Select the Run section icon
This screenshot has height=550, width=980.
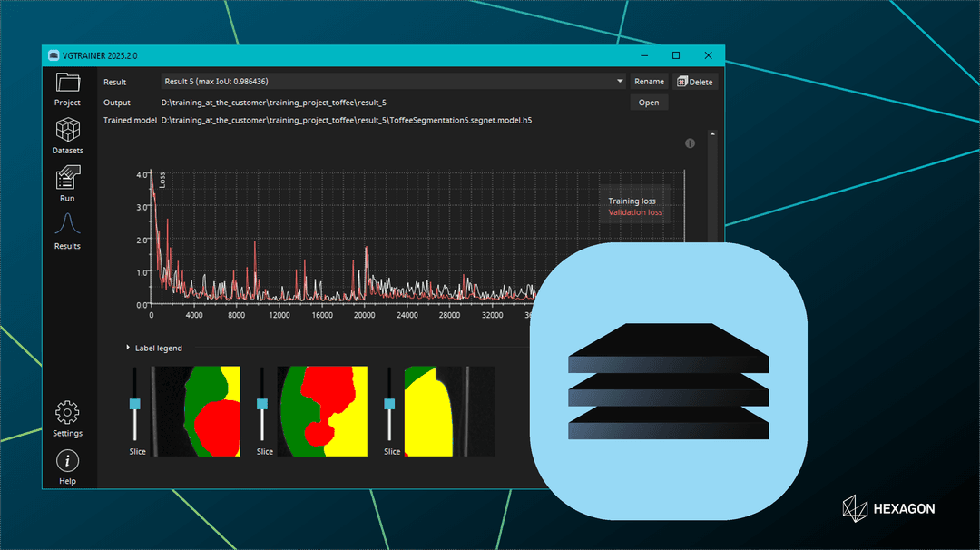(67, 180)
